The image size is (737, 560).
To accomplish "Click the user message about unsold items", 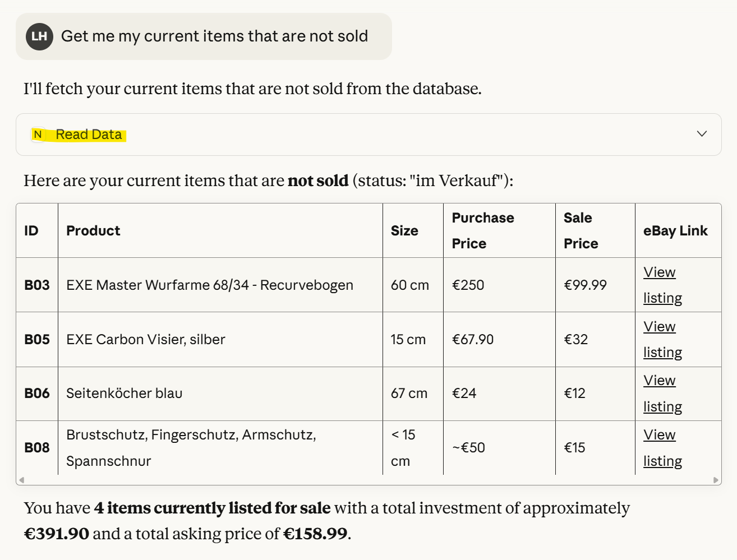I will [214, 36].
